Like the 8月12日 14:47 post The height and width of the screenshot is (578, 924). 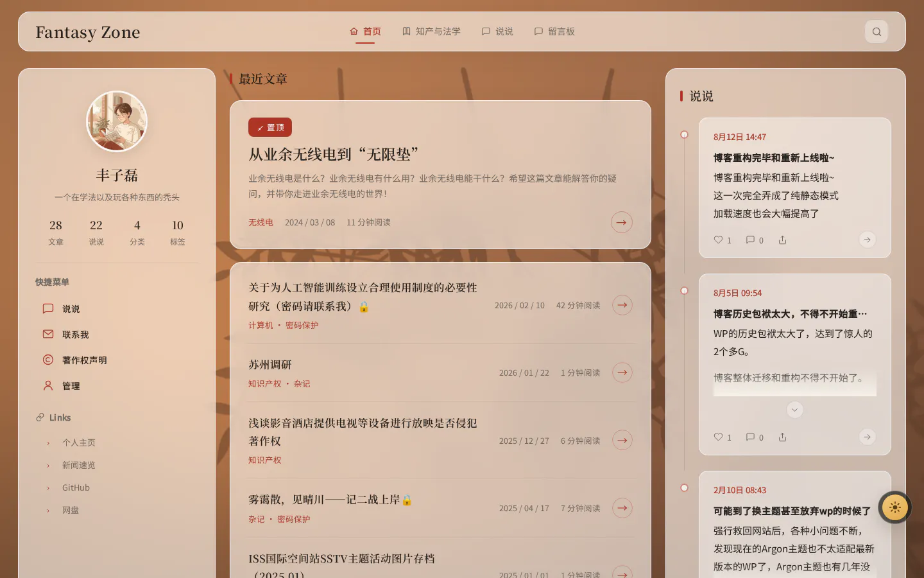tap(723, 240)
